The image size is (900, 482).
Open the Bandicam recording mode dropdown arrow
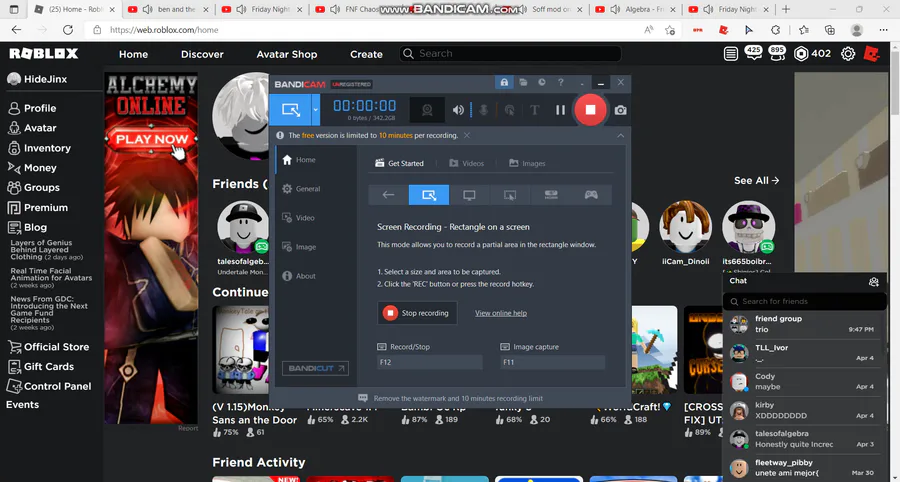[316, 110]
